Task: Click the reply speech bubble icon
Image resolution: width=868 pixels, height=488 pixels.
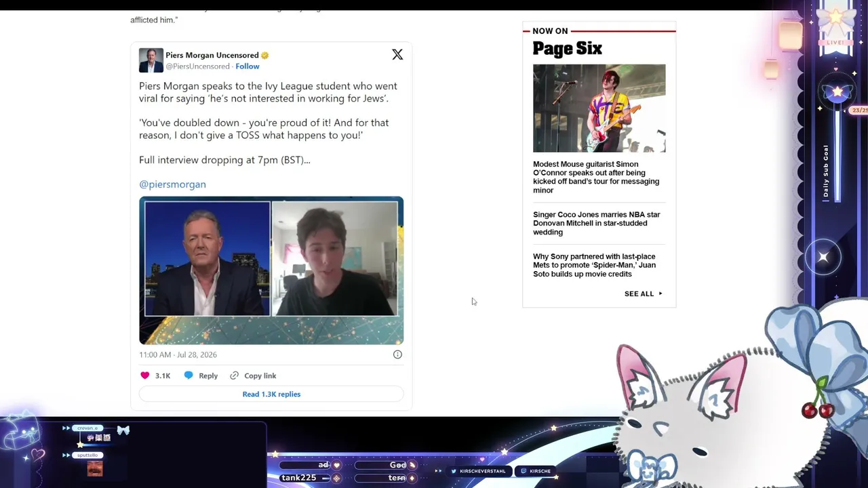Action: (x=189, y=375)
